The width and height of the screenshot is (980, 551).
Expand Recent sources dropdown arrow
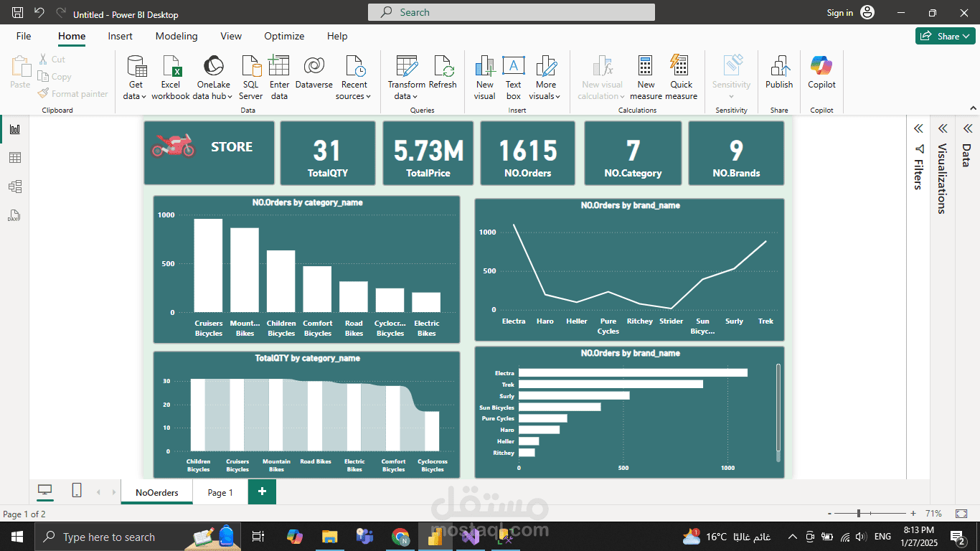pyautogui.click(x=368, y=97)
